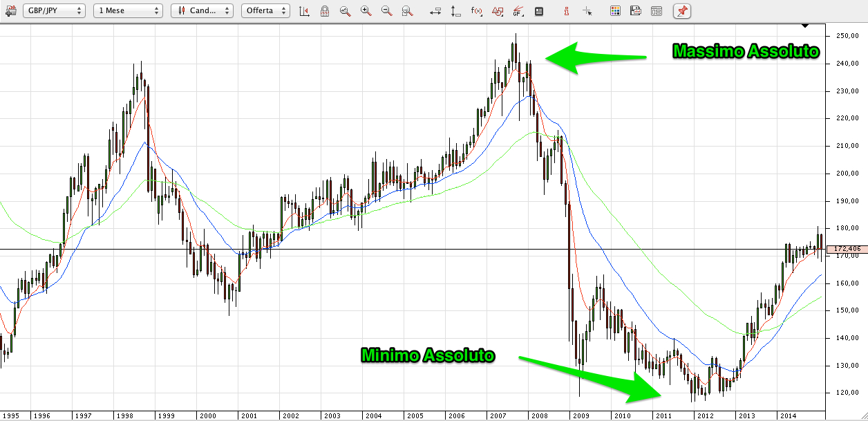Toggle the crosshair cursor tool
This screenshot has height=421, width=868.
(x=587, y=10)
